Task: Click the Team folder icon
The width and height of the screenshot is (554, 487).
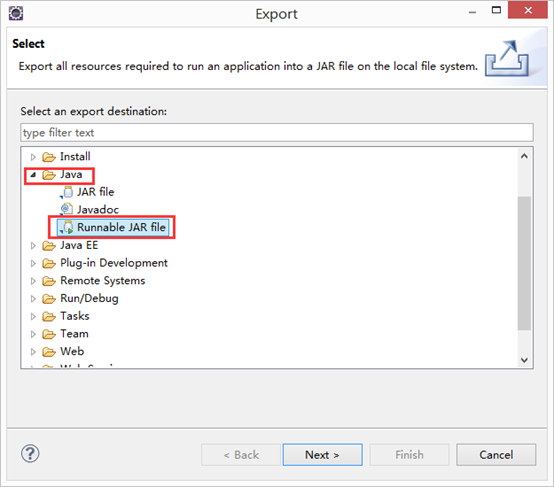Action: pyautogui.click(x=49, y=334)
